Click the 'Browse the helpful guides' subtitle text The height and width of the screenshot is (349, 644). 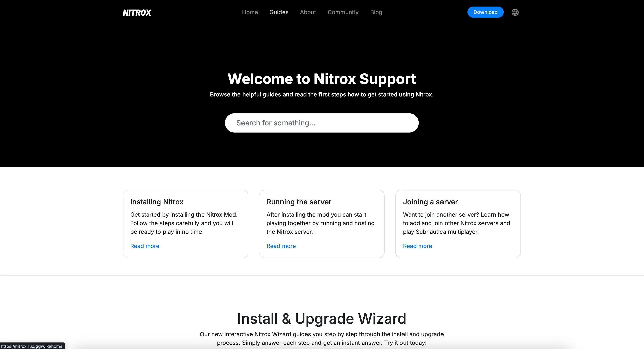point(322,95)
